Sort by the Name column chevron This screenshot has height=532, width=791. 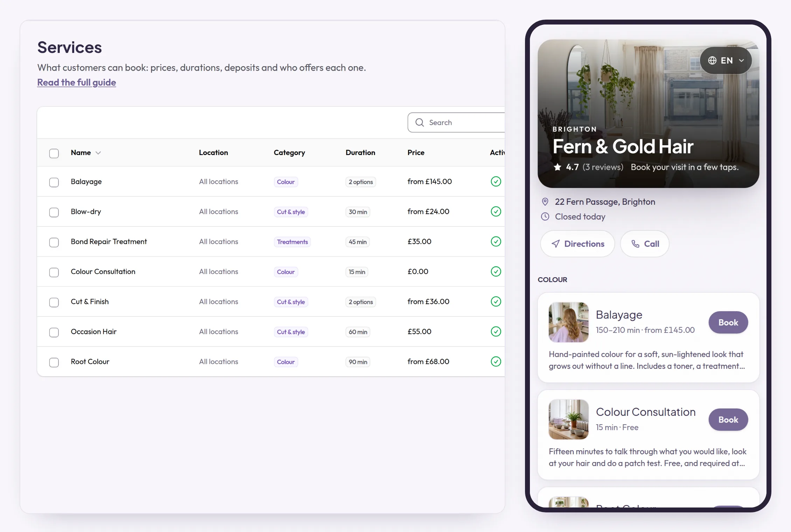[98, 153]
